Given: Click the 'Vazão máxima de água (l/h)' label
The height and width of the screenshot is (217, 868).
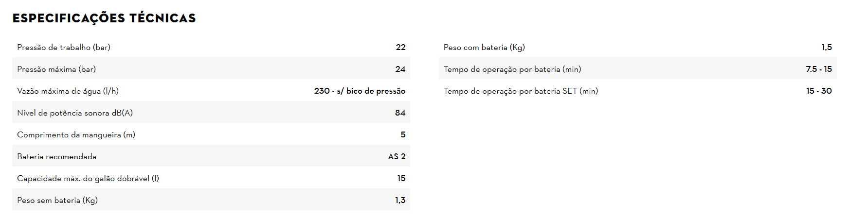Looking at the screenshot, I should point(68,91).
